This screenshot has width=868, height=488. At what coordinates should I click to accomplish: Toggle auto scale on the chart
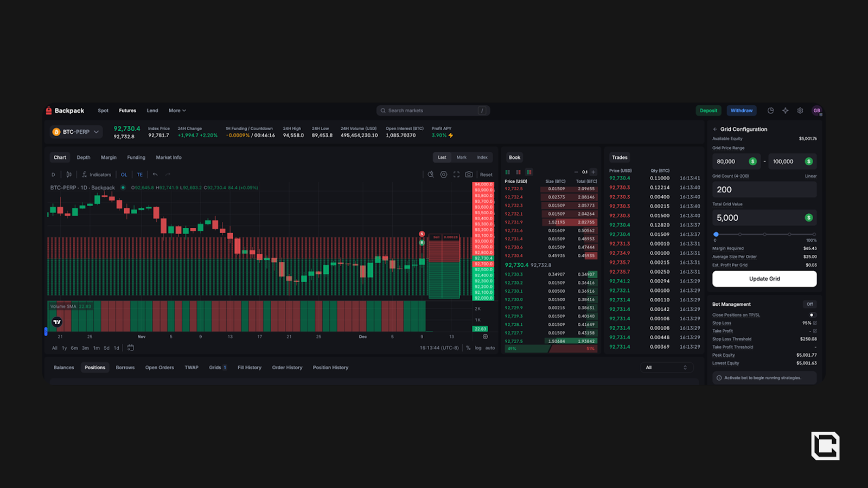[490, 348]
